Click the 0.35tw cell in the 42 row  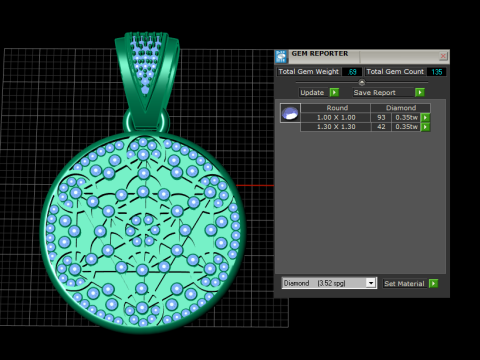(406, 127)
